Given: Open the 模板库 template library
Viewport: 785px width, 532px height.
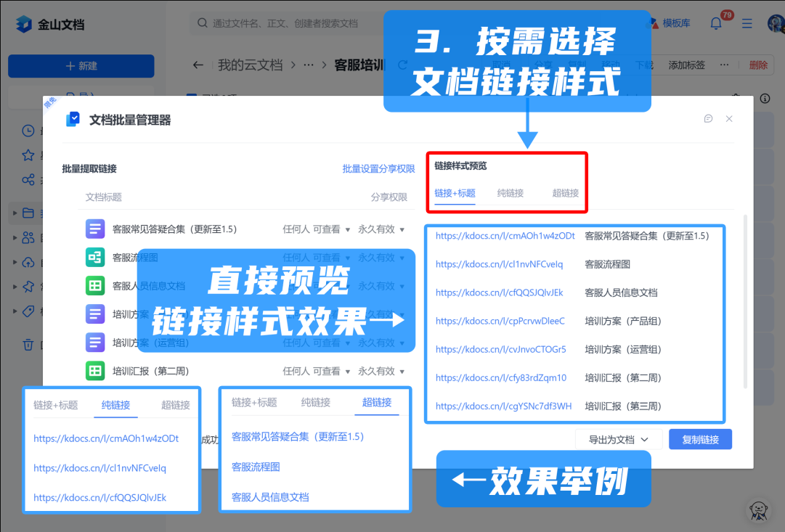Looking at the screenshot, I should point(669,23).
